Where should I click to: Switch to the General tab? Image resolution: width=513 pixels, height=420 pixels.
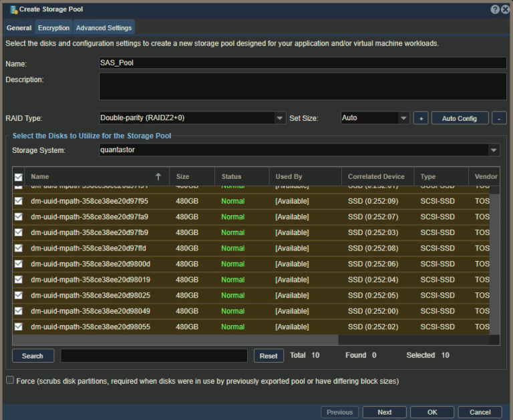tap(19, 28)
